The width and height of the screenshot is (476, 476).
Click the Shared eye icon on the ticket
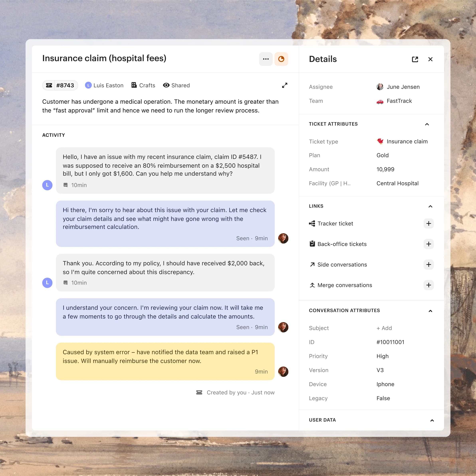coord(166,85)
